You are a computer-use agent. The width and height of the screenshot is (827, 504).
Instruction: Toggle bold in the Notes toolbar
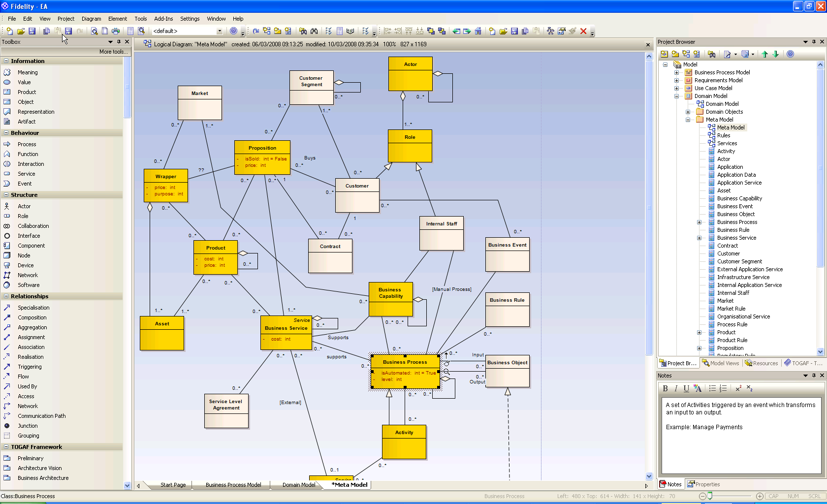point(665,388)
